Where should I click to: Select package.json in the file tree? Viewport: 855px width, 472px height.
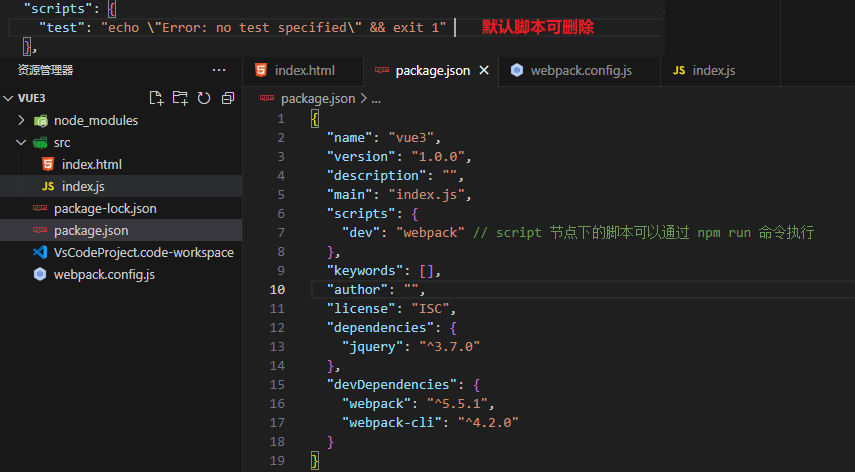(121, 230)
